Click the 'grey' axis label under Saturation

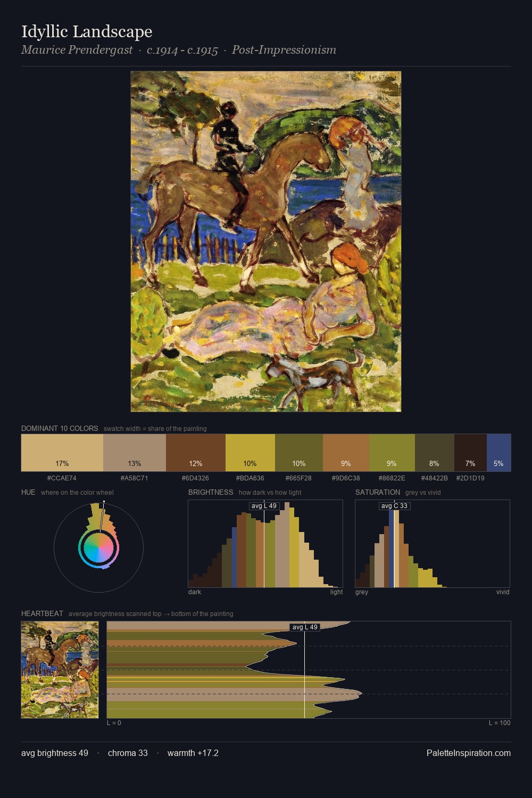pos(362,592)
